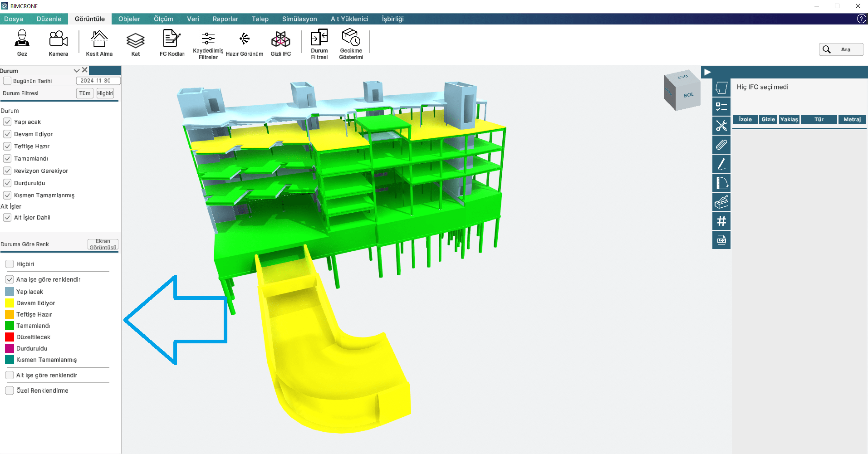Toggle the Revizyon Gerekiyor checkbox
The height and width of the screenshot is (454, 868).
(7, 171)
